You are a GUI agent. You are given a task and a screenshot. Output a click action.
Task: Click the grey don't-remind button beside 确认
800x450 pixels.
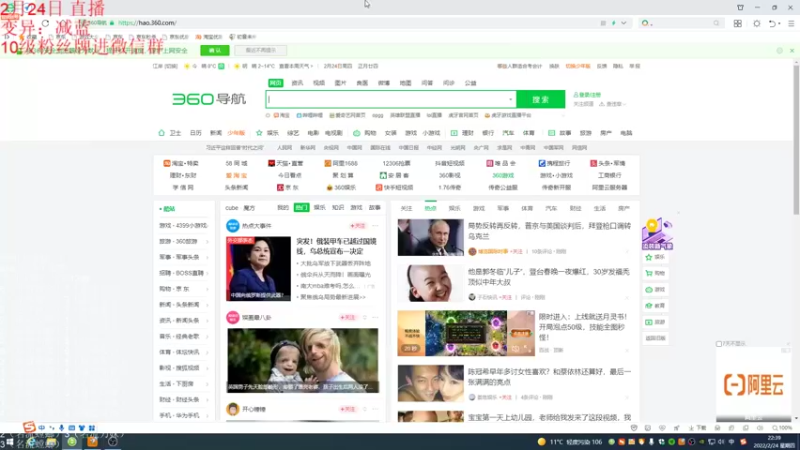tap(261, 51)
